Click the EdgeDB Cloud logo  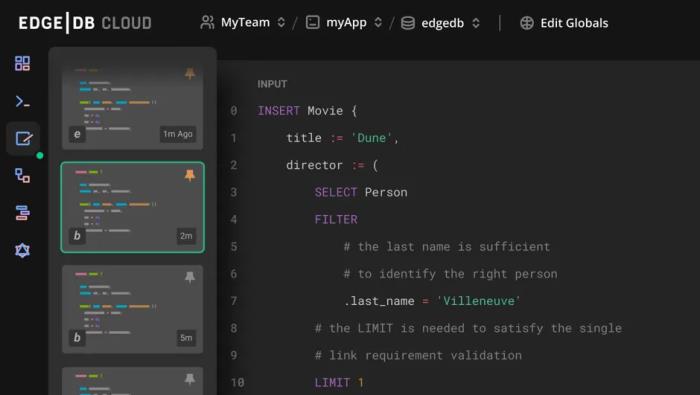point(85,23)
